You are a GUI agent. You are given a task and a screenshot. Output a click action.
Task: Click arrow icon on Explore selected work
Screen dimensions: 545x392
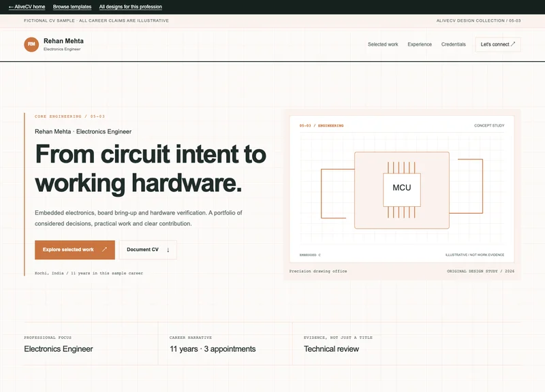click(x=105, y=249)
